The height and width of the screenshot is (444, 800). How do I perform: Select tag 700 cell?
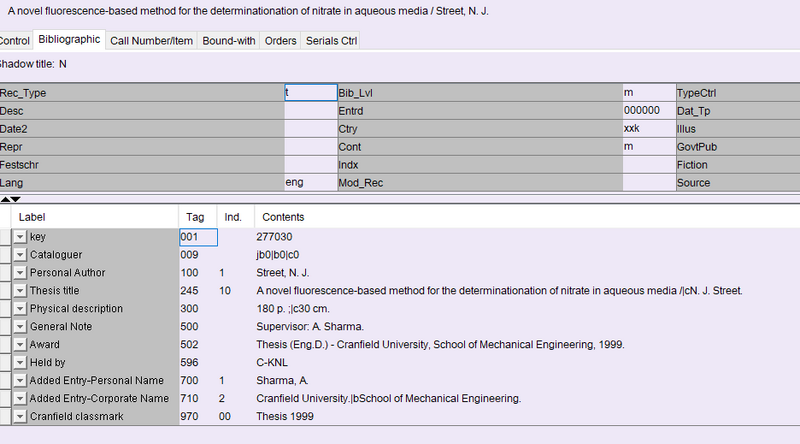click(x=198, y=381)
